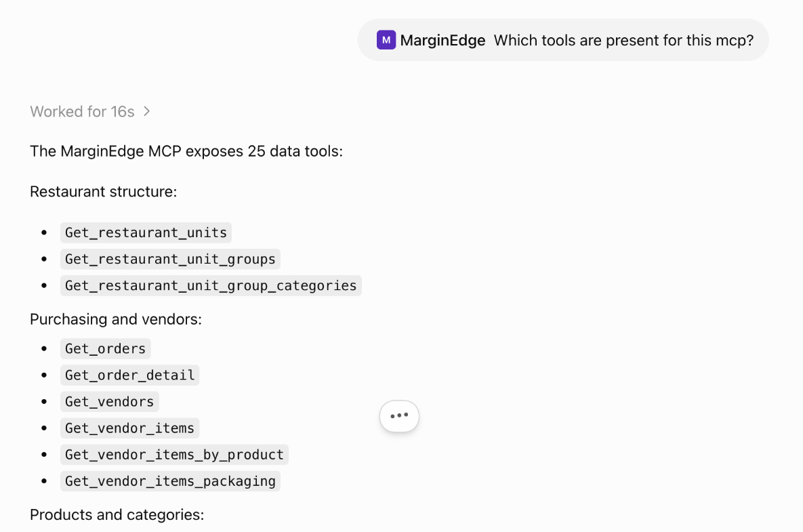The height and width of the screenshot is (532, 803).
Task: Click the 25 data tools sentence
Action: click(186, 152)
